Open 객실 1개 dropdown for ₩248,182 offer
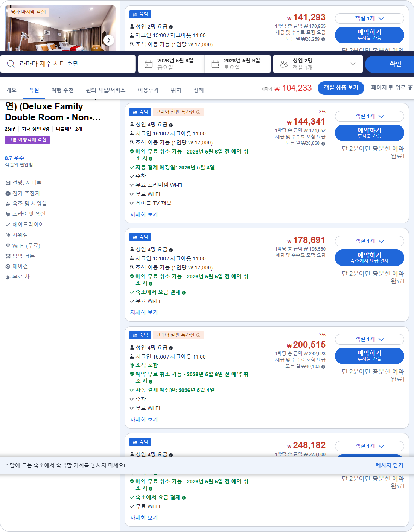414x532 pixels. coord(369,446)
